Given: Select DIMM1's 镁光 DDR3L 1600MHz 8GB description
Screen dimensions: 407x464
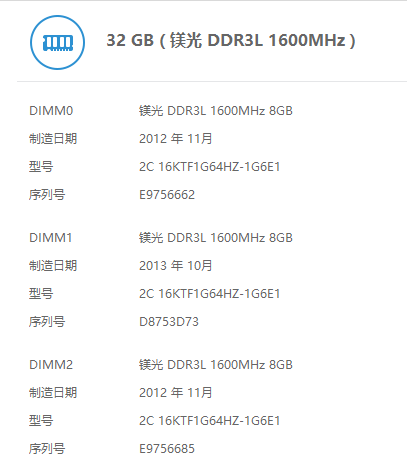Looking at the screenshot, I should click(216, 238).
